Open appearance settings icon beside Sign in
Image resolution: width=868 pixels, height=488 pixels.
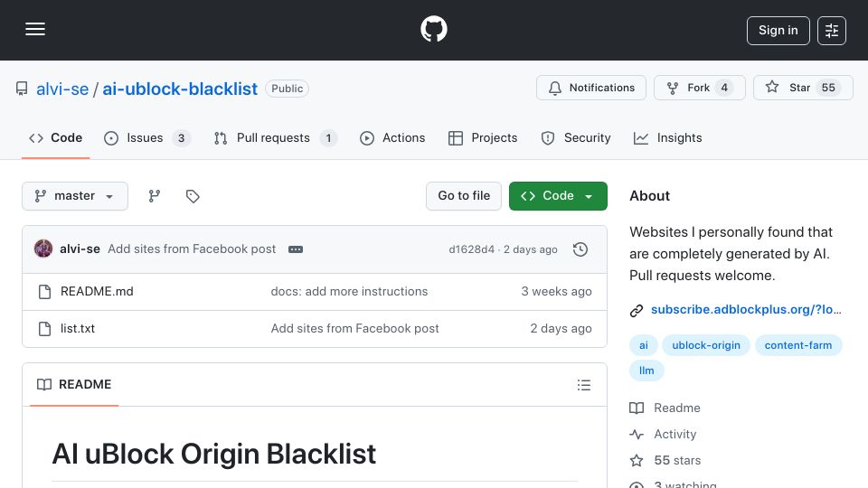tap(832, 31)
